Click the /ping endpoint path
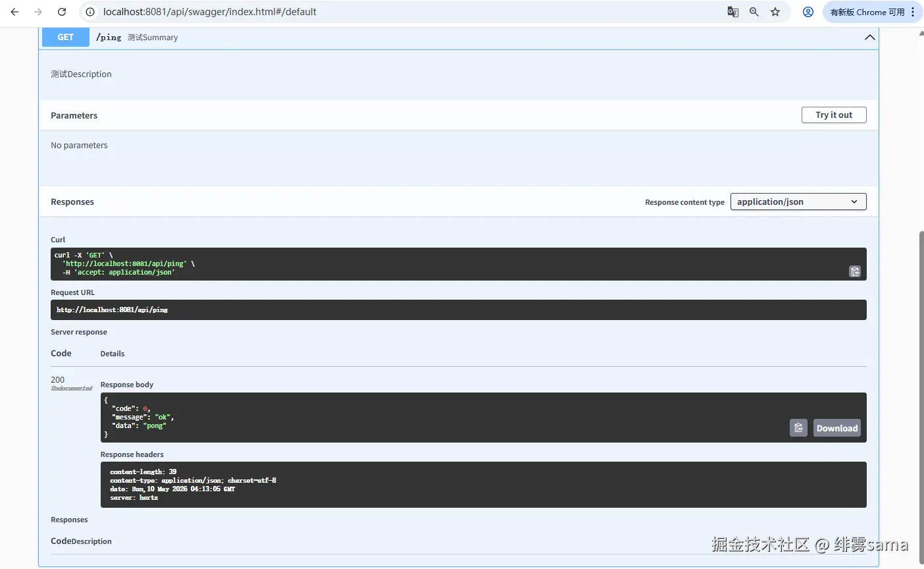The width and height of the screenshot is (924, 569). [x=109, y=38]
